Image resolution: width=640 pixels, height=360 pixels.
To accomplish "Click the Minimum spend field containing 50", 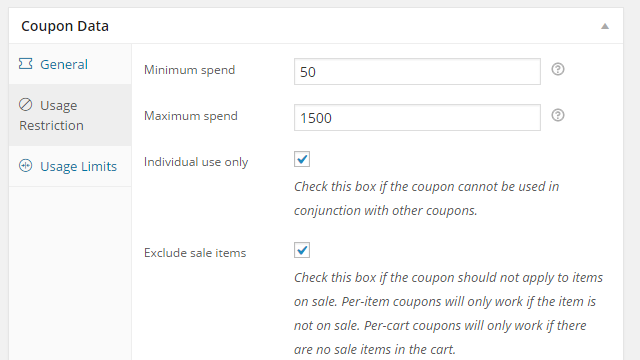I will [417, 72].
